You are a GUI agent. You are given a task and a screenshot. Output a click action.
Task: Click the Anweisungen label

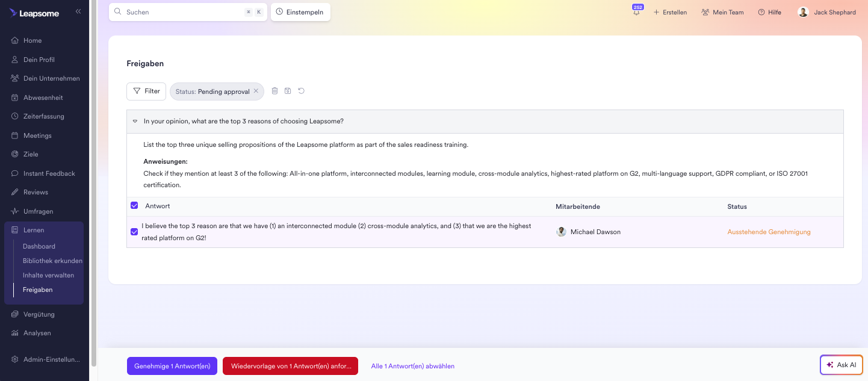click(166, 161)
